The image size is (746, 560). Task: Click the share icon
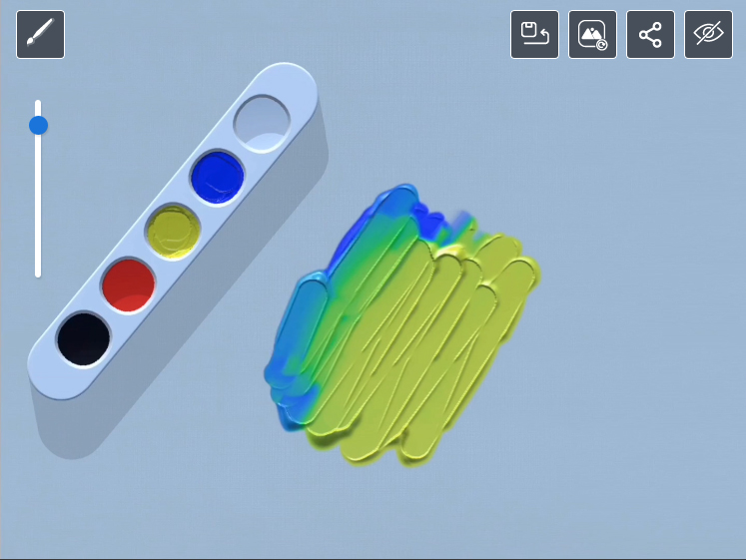650,35
